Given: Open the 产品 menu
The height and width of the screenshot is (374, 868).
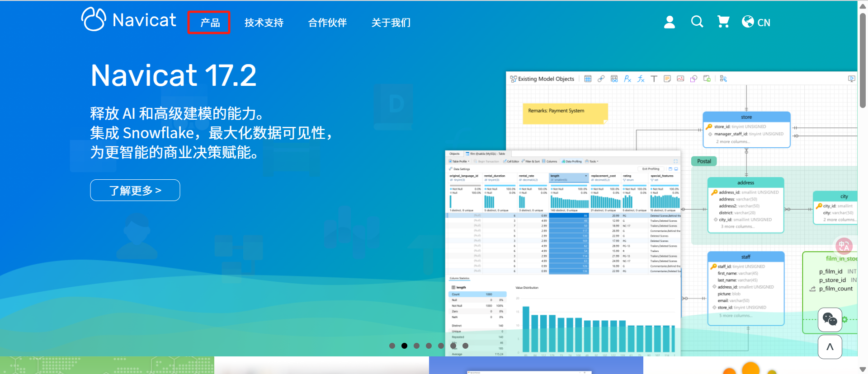Looking at the screenshot, I should pos(210,23).
